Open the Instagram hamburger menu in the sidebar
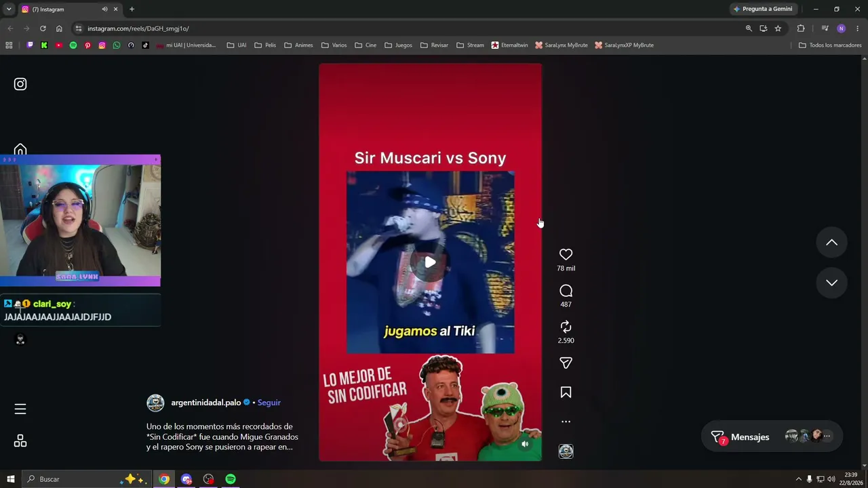Screen dimensions: 868x488 20,409
